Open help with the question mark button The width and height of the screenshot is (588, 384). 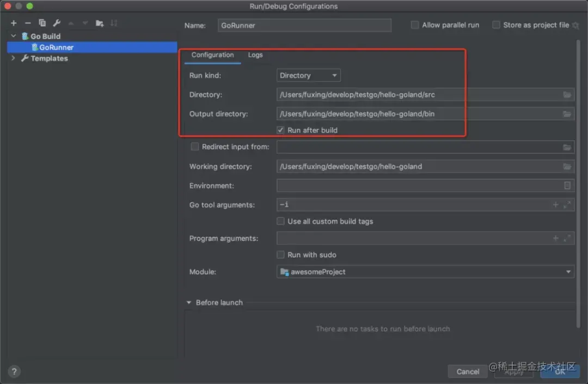click(x=14, y=371)
